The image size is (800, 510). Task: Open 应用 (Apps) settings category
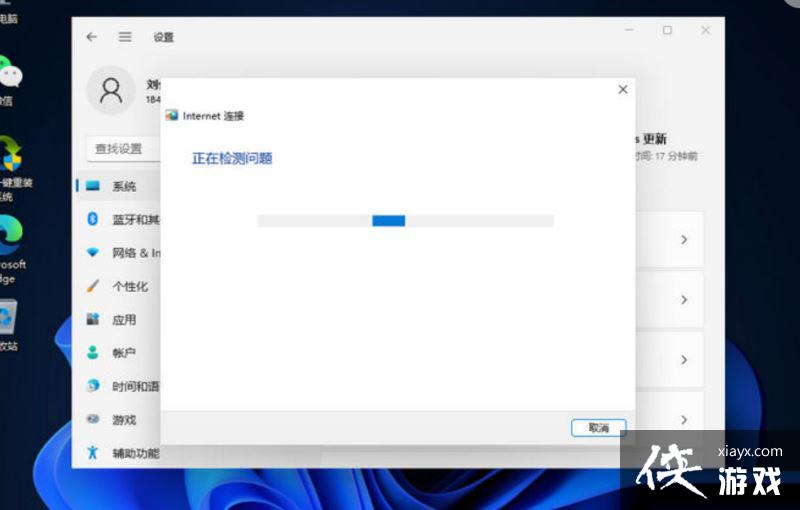[118, 320]
